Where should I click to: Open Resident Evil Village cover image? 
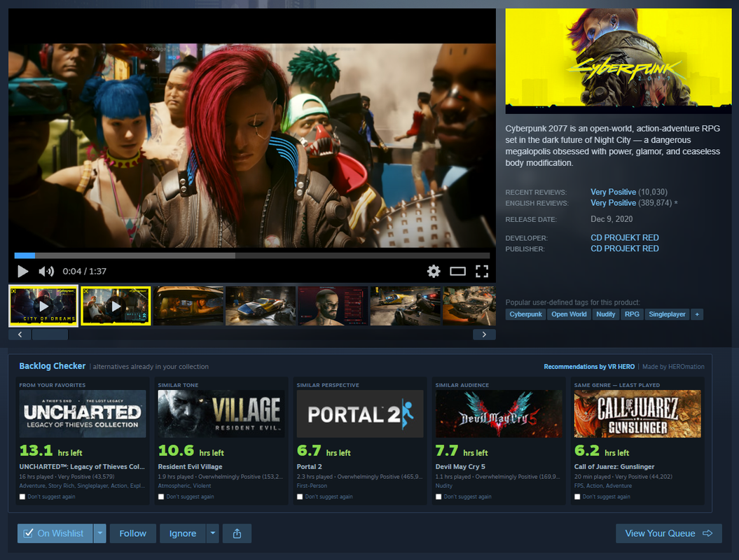click(x=221, y=414)
